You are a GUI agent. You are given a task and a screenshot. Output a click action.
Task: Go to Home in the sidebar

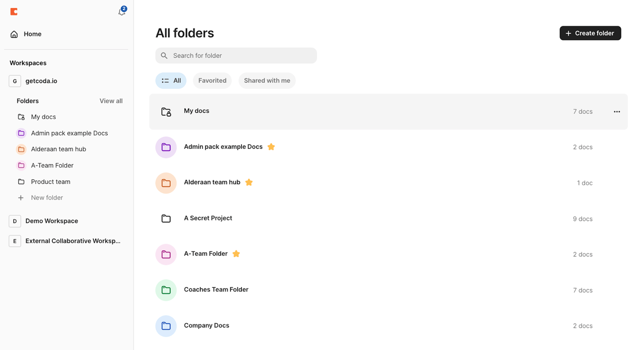pos(32,34)
